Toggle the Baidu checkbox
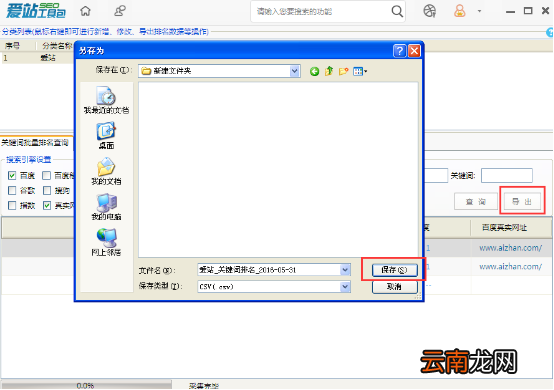 (12, 175)
